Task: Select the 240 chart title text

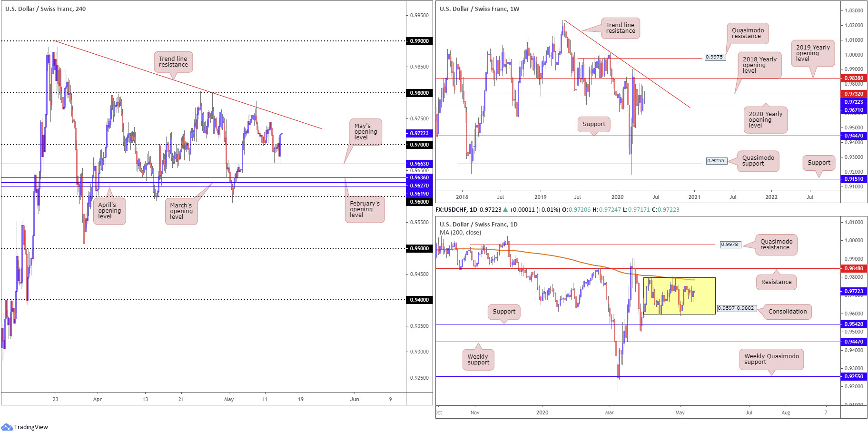Action: [x=46, y=9]
